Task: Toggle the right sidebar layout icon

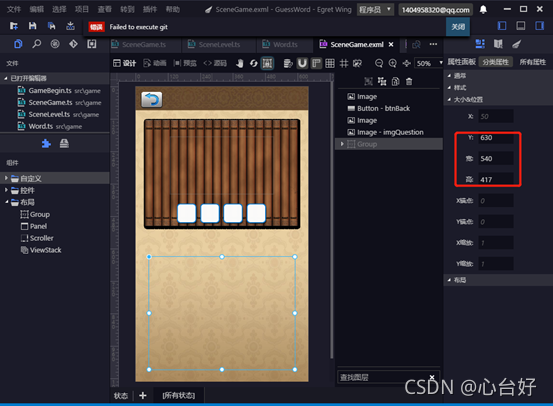Action: tap(540, 26)
